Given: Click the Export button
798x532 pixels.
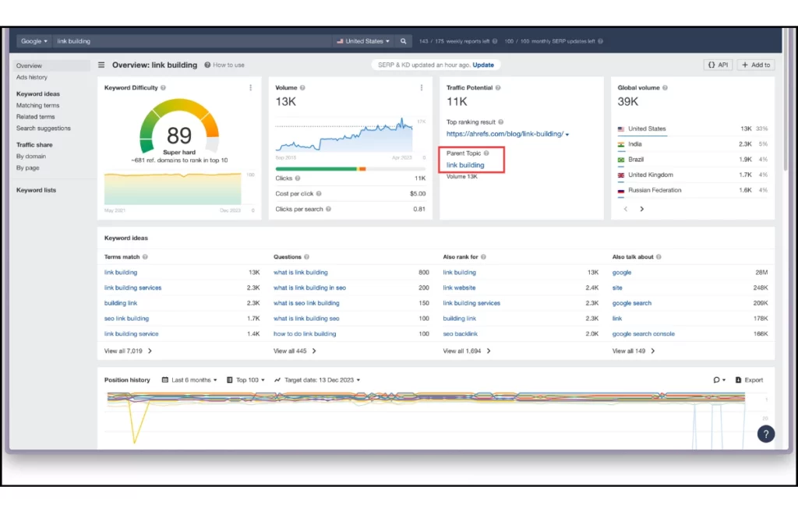Looking at the screenshot, I should [x=749, y=380].
